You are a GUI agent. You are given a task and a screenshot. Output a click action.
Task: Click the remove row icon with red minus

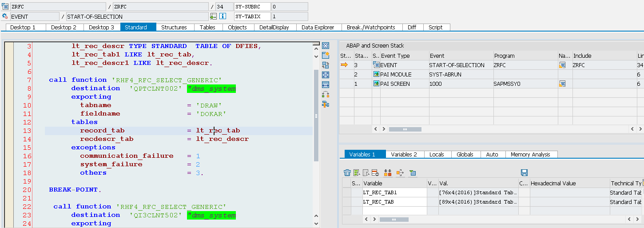375,172
